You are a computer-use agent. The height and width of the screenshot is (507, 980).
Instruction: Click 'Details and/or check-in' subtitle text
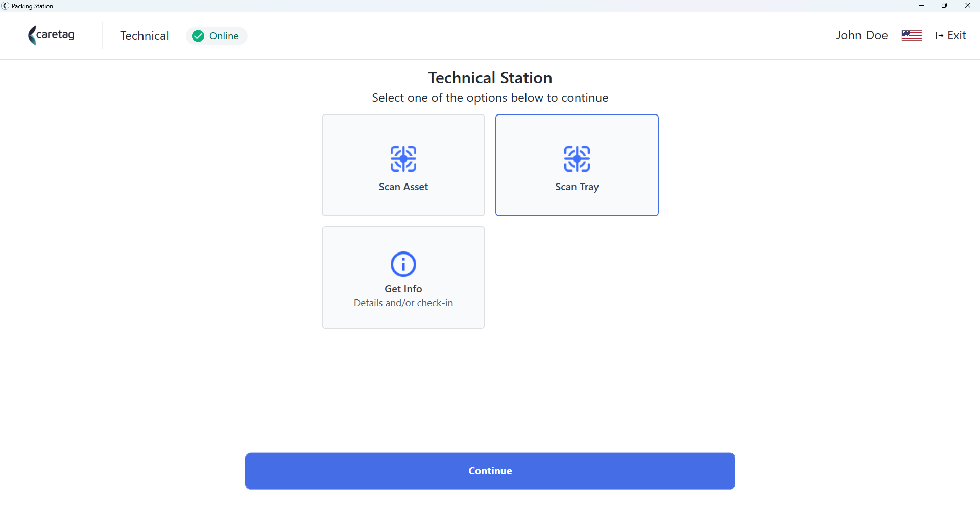pos(403,303)
